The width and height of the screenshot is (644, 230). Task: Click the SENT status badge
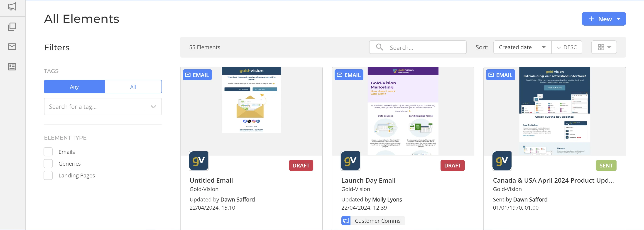606,166
